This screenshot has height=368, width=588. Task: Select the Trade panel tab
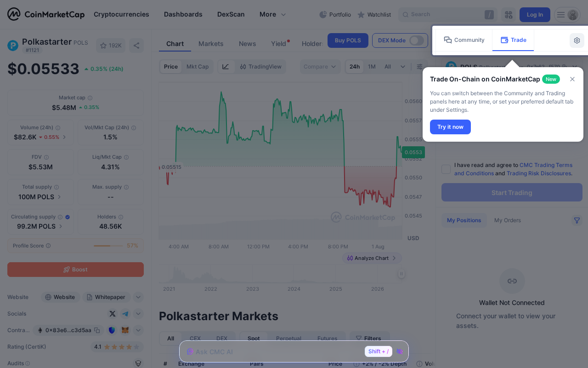[x=513, y=40]
